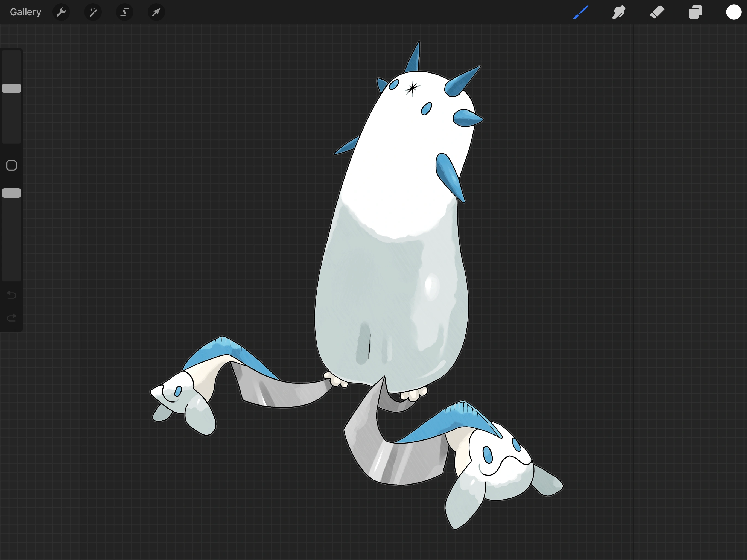
Task: Open the white color swatch picker
Action: point(734,12)
